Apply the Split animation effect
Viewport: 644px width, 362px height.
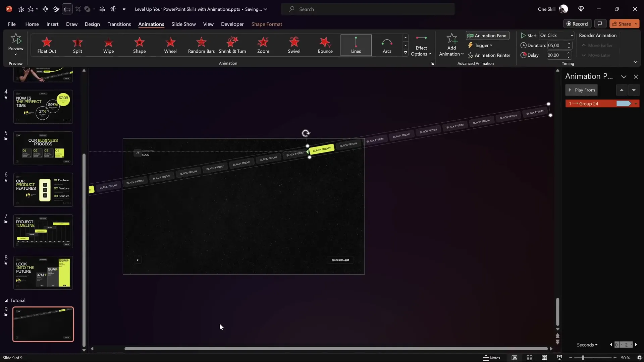pyautogui.click(x=77, y=45)
